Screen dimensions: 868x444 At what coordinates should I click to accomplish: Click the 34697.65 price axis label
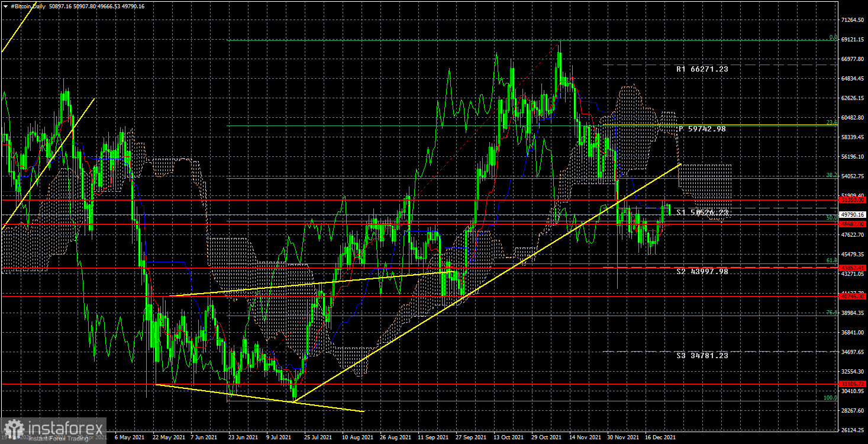(x=853, y=352)
